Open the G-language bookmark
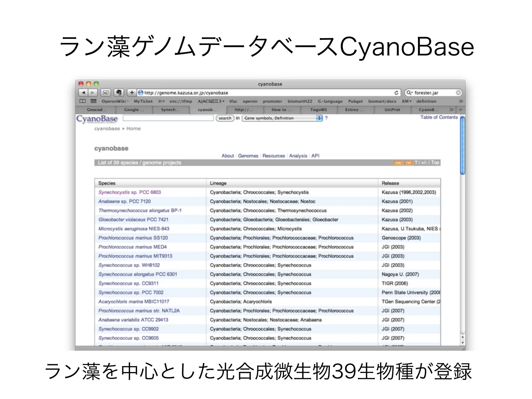Screen dimensions: 532x399 [330, 101]
